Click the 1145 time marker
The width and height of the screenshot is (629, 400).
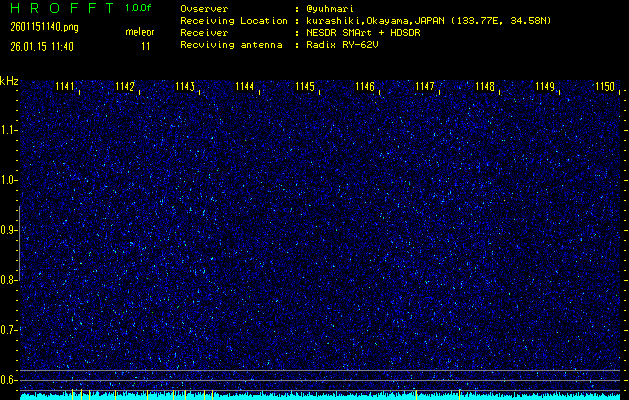(x=305, y=87)
